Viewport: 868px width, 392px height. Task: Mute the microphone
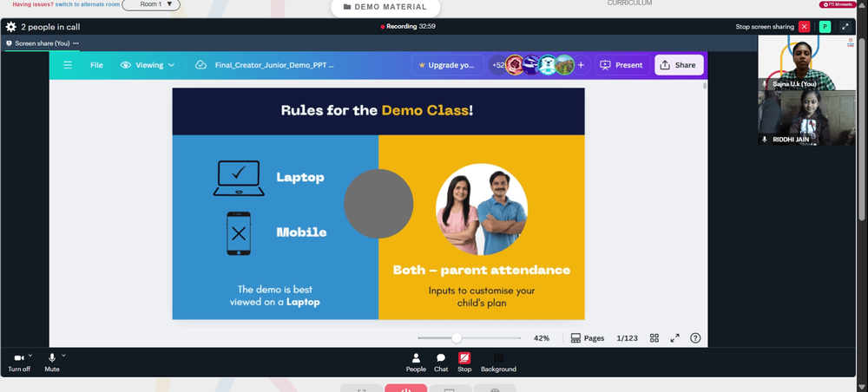coord(52,363)
